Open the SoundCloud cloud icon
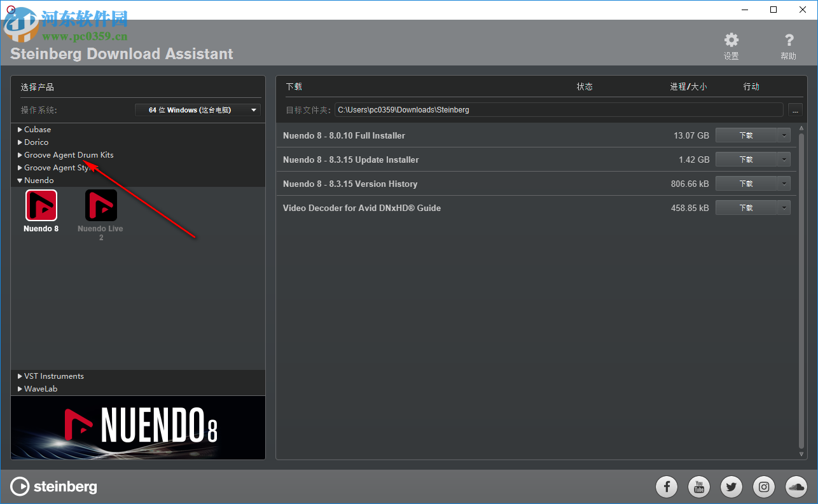Image resolution: width=818 pixels, height=504 pixels. point(796,486)
